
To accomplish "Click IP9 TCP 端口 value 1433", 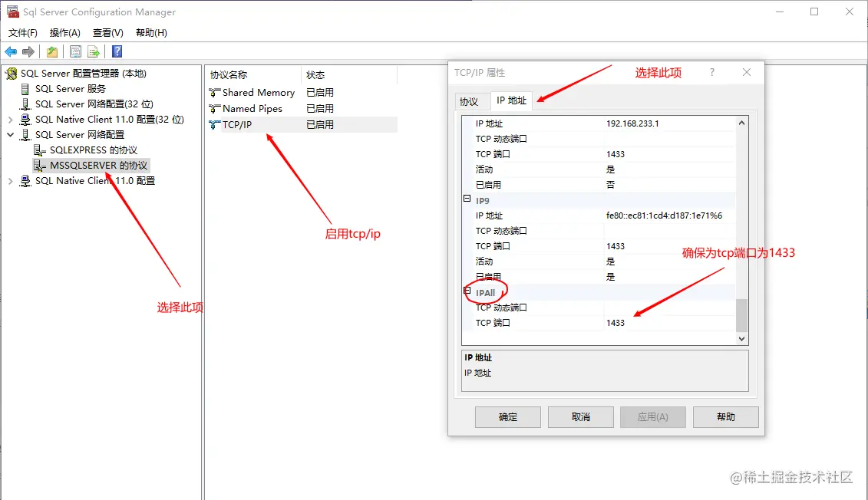I will click(615, 246).
